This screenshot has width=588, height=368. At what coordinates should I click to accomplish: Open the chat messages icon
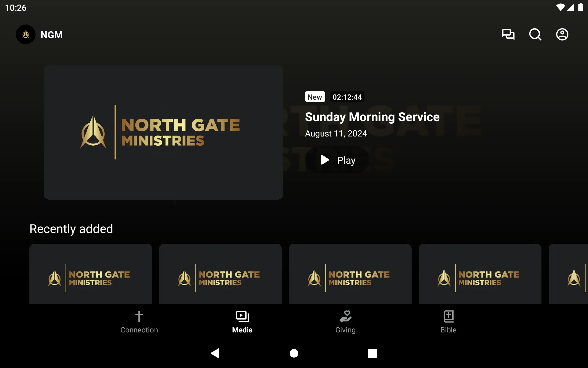tap(508, 34)
